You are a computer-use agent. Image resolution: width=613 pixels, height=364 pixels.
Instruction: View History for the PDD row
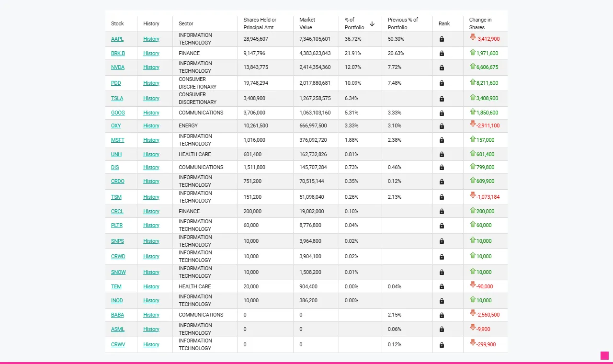[151, 83]
